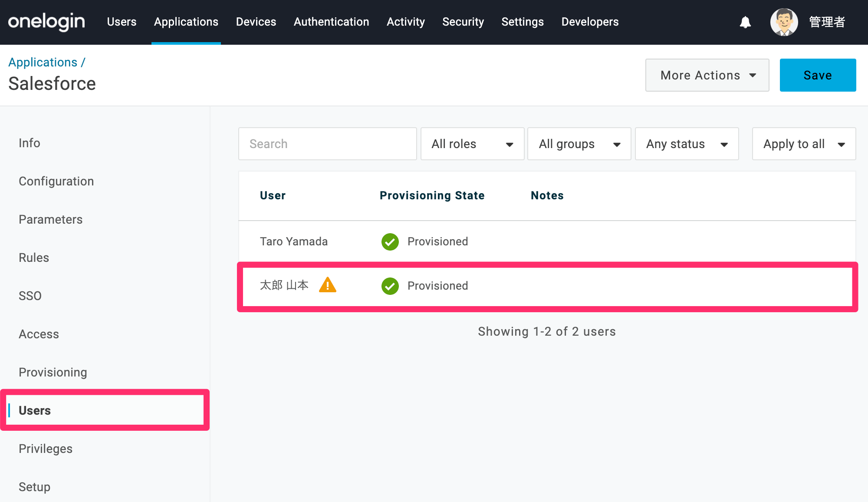Open the Devices navigation menu
The height and width of the screenshot is (502, 868).
(256, 22)
